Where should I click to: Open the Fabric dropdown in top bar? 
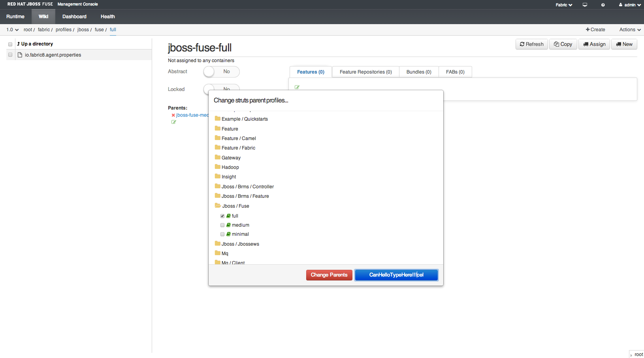point(564,5)
